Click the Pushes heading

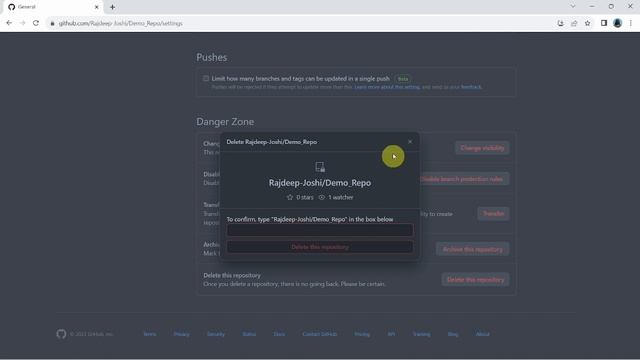pyautogui.click(x=211, y=57)
